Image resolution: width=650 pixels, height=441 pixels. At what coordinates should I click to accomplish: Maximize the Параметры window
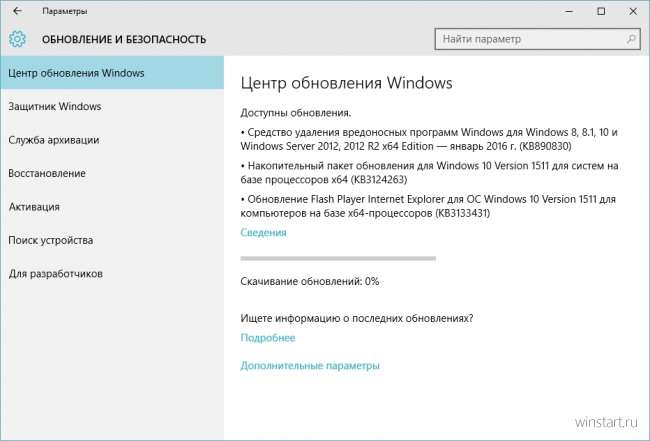601,11
